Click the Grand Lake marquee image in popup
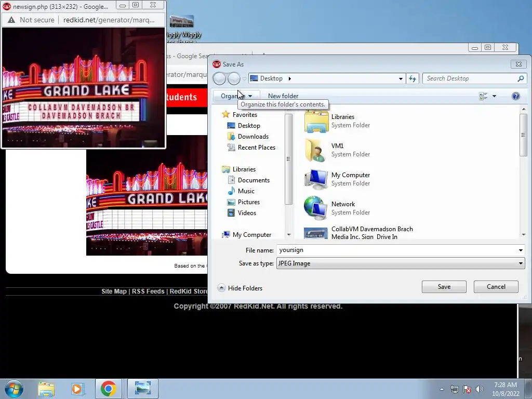 [84, 87]
